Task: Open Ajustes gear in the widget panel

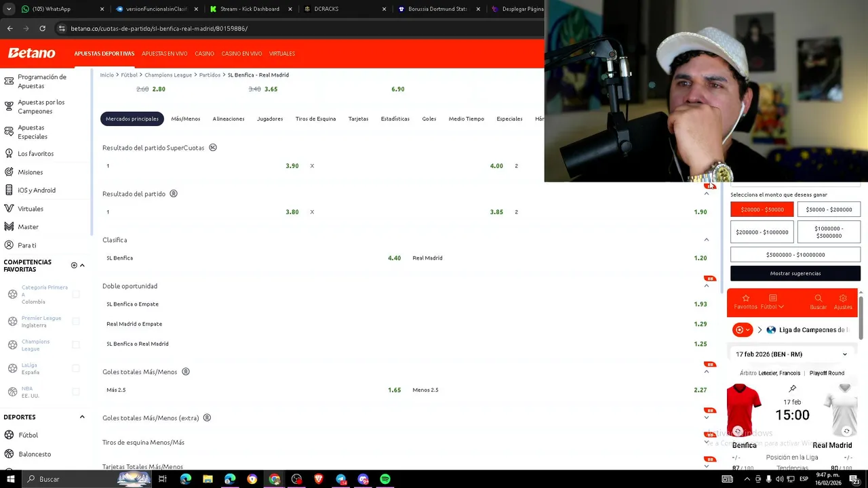Action: point(843,302)
